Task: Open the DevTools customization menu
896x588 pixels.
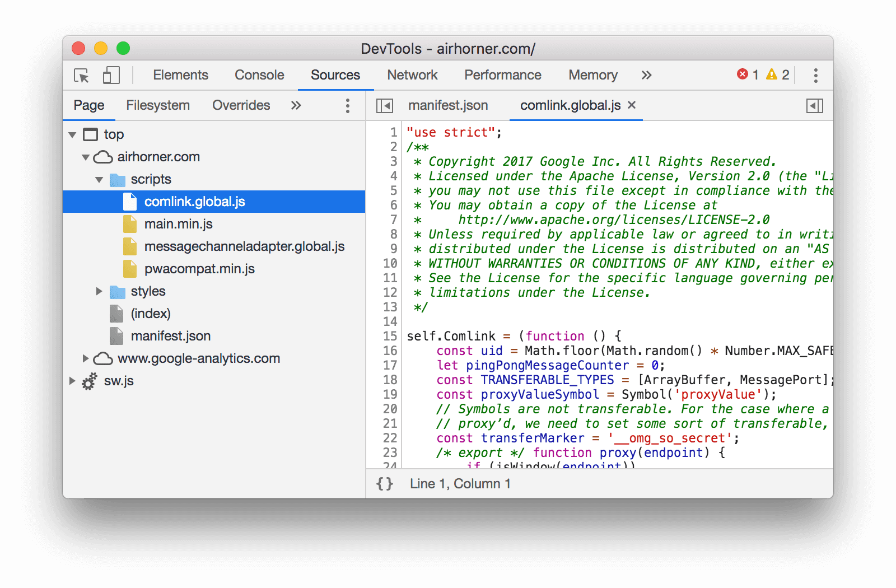Action: tap(815, 74)
